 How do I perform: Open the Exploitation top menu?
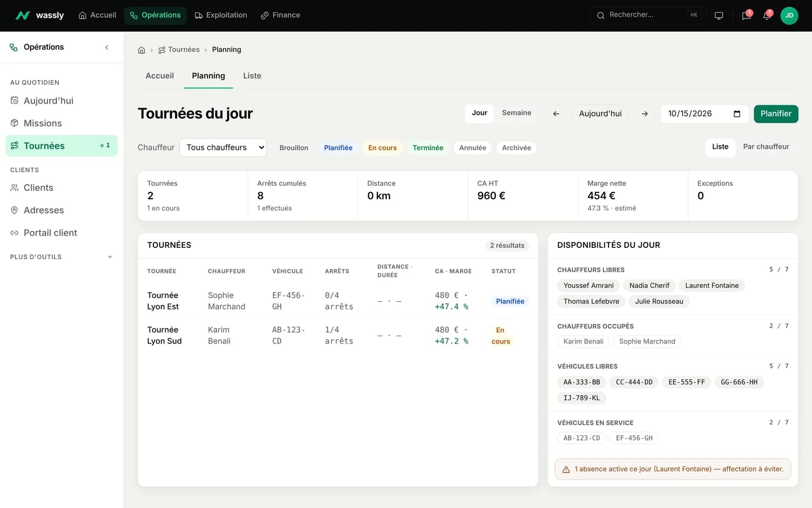(221, 15)
